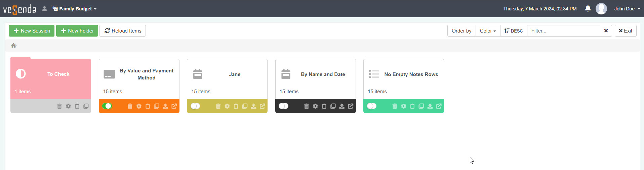The width and height of the screenshot is (644, 170).
Task: Delete the To Check folder via trash icon
Action: click(x=59, y=106)
